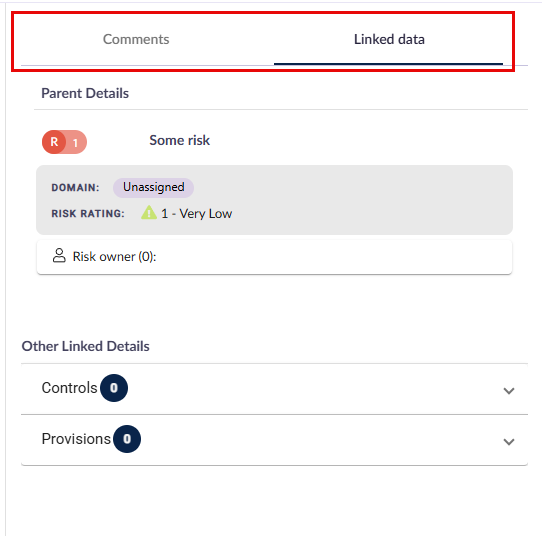This screenshot has height=536, width=542.
Task: Toggle the Controls accordion row label
Action: click(69, 388)
